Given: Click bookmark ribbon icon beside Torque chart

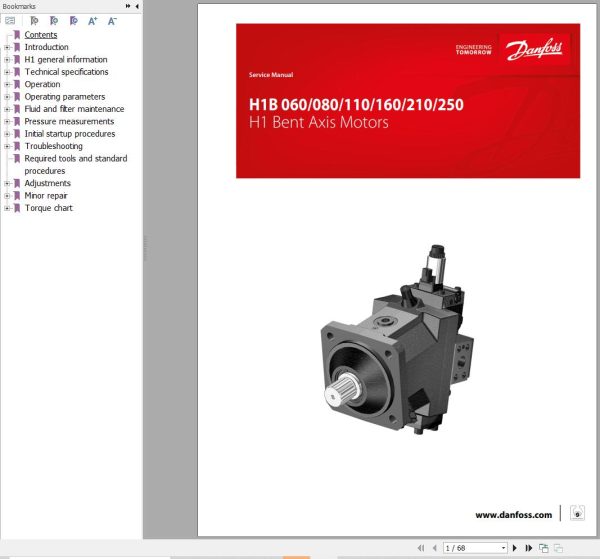Looking at the screenshot, I should tap(17, 208).
